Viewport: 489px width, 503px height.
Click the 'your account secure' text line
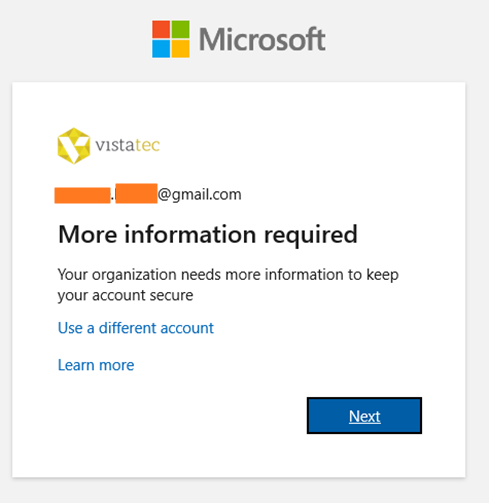(125, 296)
